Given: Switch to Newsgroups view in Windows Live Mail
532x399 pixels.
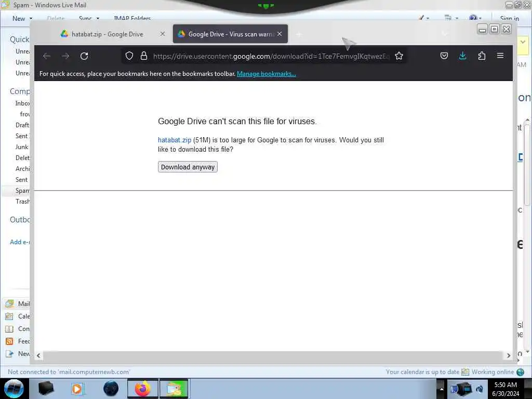Looking at the screenshot, I should [x=18, y=354].
